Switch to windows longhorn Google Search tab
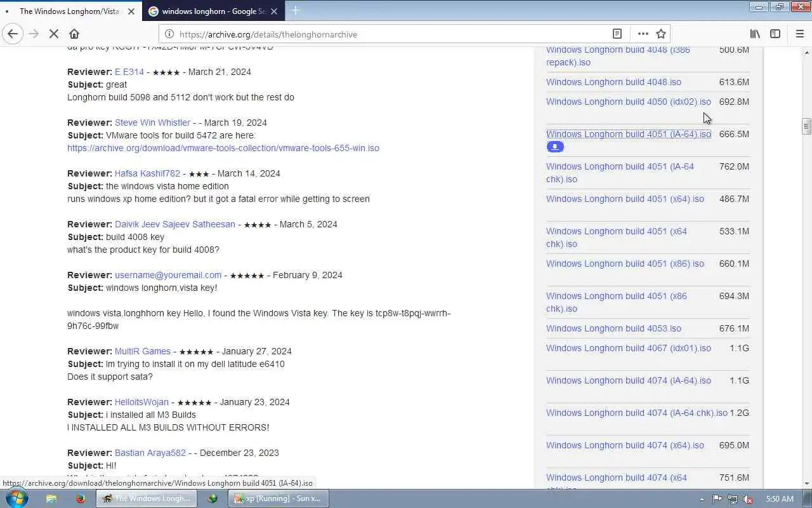The image size is (812, 508). tap(213, 11)
